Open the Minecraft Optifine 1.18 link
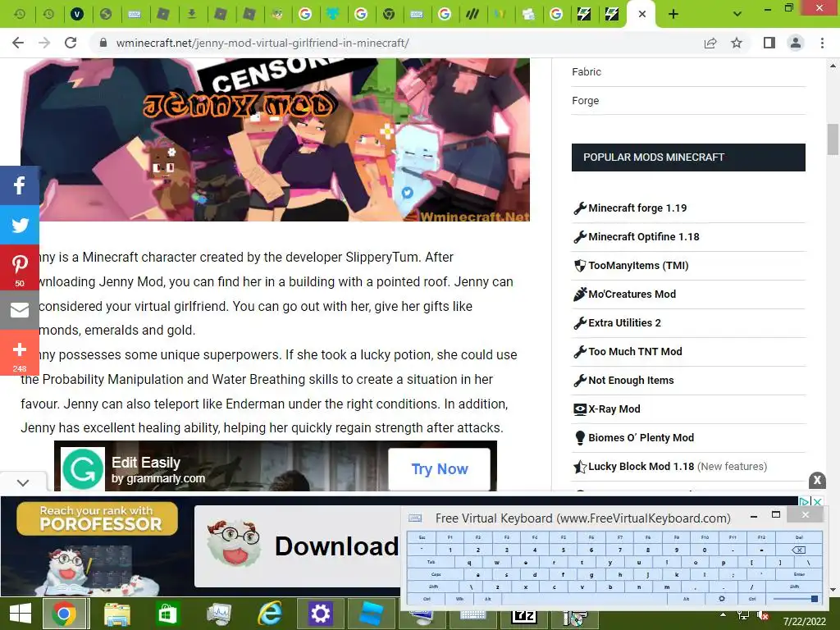The width and height of the screenshot is (840, 630). [643, 237]
